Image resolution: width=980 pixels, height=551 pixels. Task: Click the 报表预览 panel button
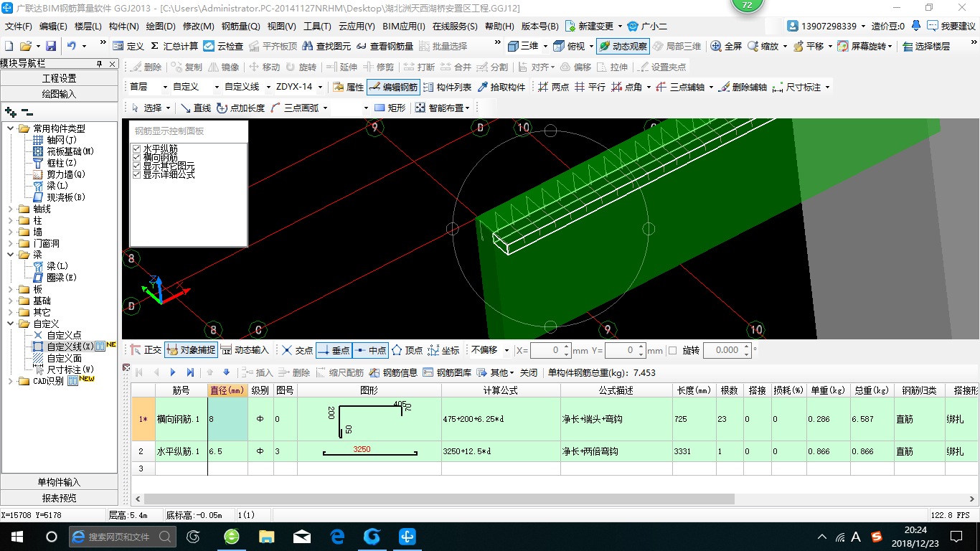coord(59,498)
